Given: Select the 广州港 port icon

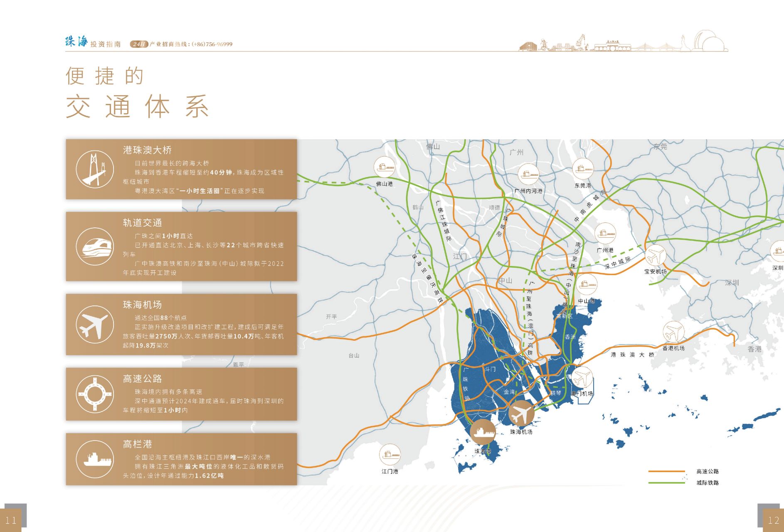Looking at the screenshot, I should 605,234.
